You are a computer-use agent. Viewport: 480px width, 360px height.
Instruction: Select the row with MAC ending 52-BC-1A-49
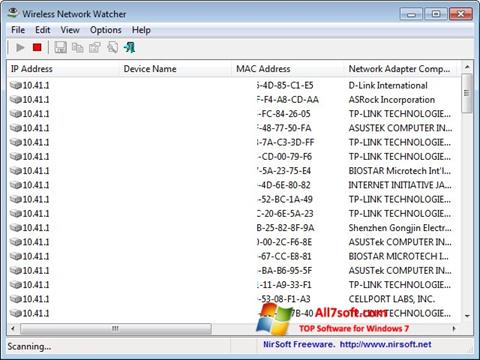(x=234, y=199)
